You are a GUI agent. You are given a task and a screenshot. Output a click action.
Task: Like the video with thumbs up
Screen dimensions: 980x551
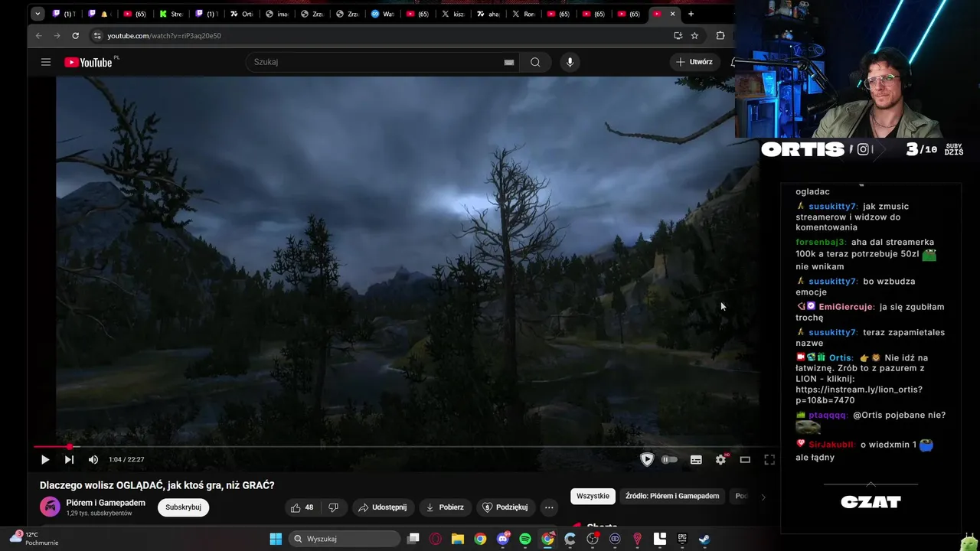(302, 507)
